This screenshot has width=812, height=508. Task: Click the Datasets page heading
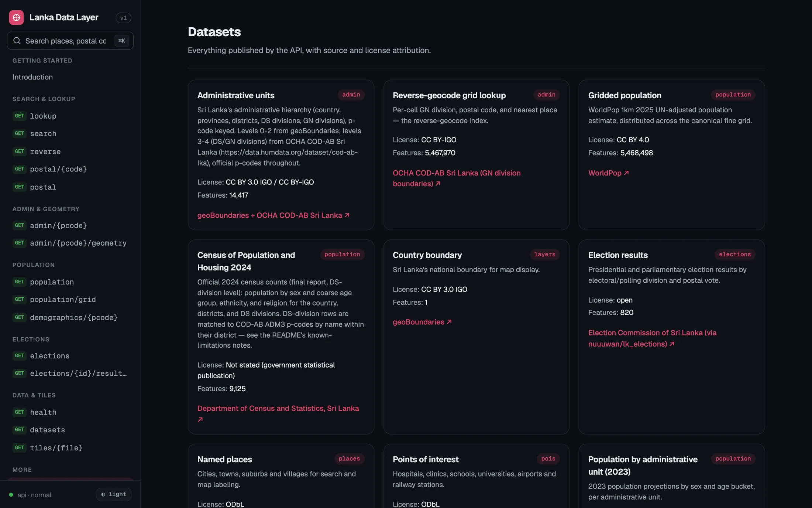pos(214,32)
